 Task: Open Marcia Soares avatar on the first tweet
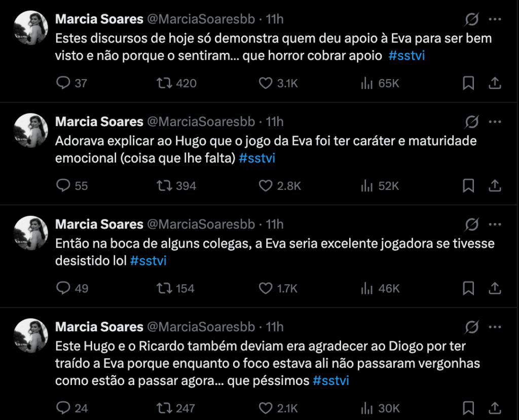click(x=30, y=28)
